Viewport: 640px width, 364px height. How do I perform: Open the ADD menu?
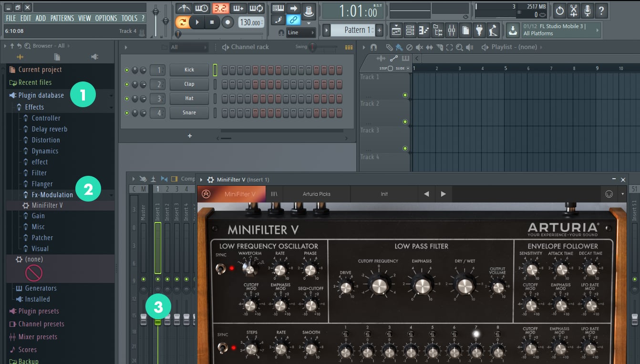point(41,19)
